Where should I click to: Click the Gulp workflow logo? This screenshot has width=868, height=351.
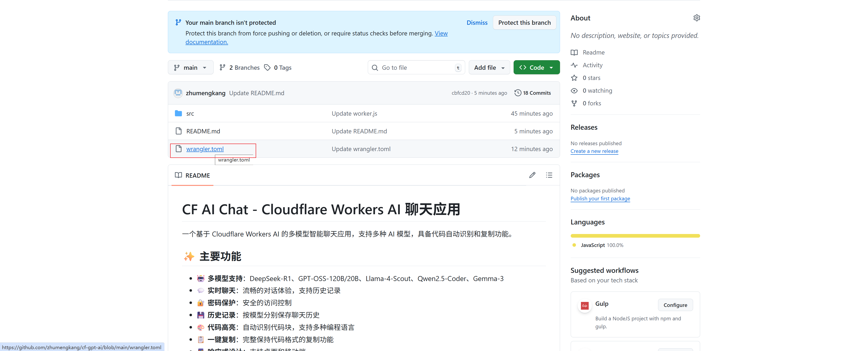pos(585,306)
